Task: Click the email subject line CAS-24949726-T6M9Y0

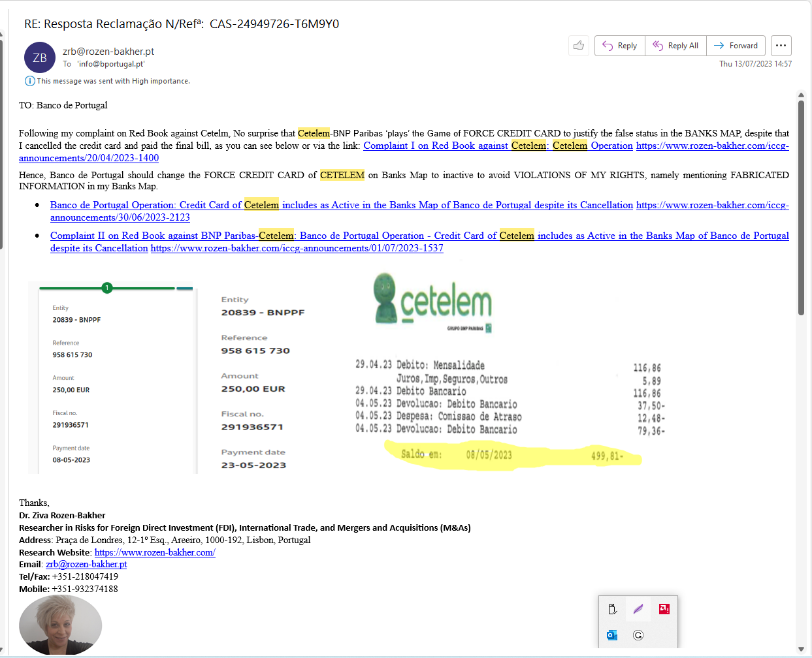Action: (182, 24)
